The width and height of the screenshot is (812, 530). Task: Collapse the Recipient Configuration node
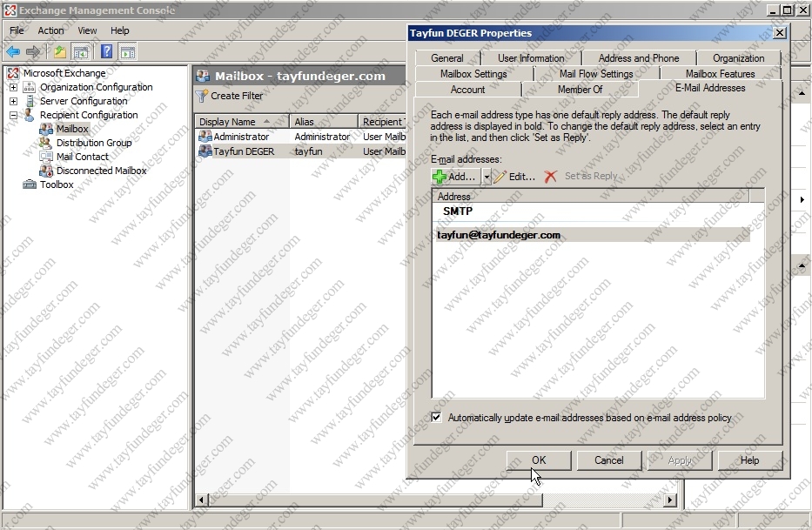(13, 115)
